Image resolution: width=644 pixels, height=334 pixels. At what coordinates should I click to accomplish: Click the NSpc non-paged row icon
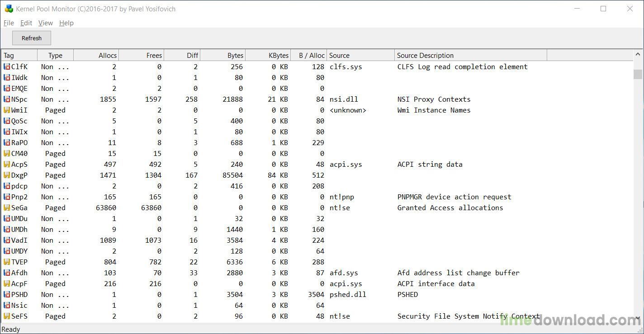(7, 99)
